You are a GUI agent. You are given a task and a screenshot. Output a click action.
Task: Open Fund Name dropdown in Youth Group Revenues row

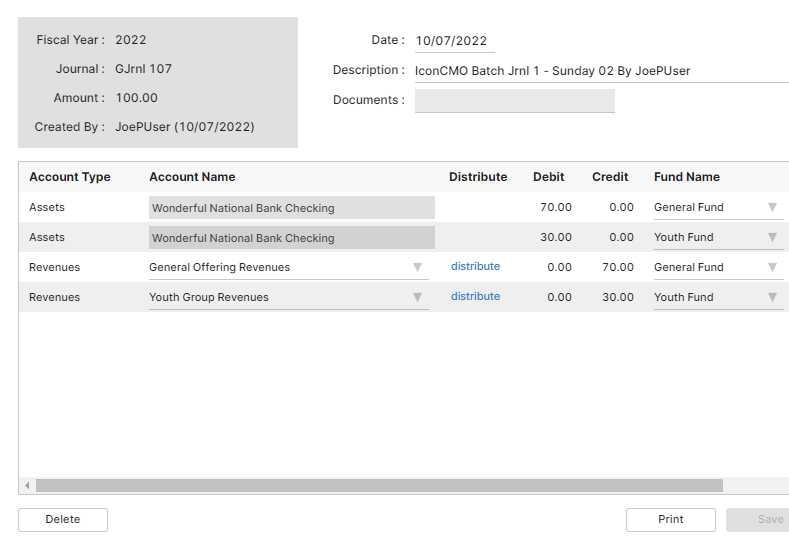(x=718, y=297)
